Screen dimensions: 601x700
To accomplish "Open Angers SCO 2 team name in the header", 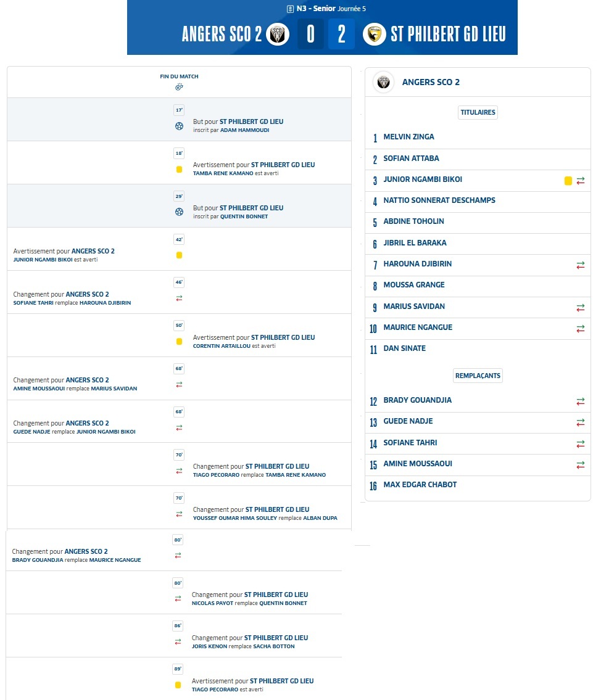I will [222, 35].
